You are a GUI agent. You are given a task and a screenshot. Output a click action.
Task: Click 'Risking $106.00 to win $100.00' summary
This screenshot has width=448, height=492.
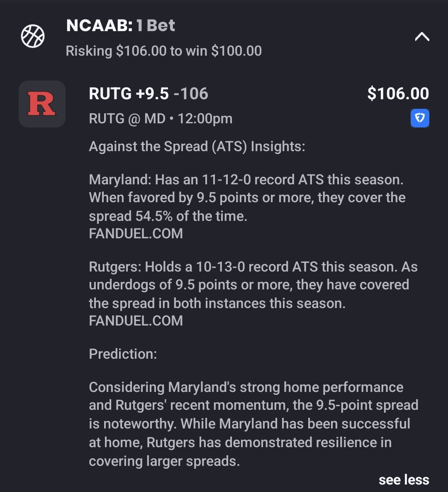tap(163, 51)
